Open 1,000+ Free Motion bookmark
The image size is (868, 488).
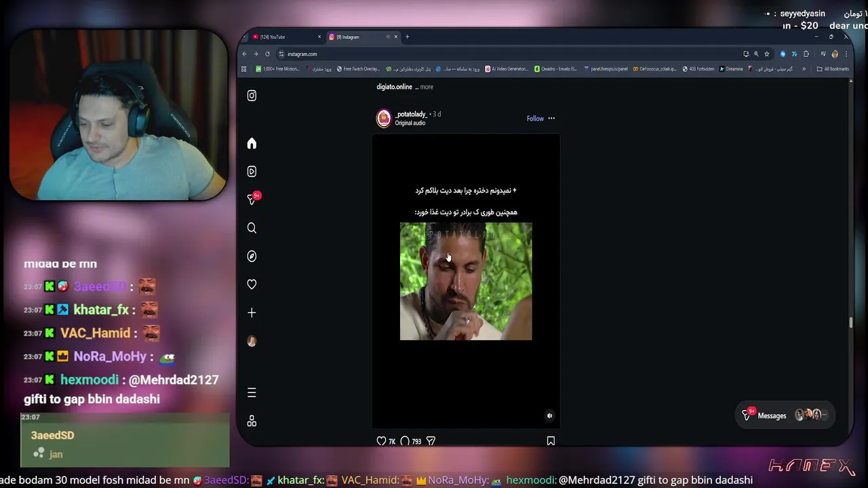[277, 68]
